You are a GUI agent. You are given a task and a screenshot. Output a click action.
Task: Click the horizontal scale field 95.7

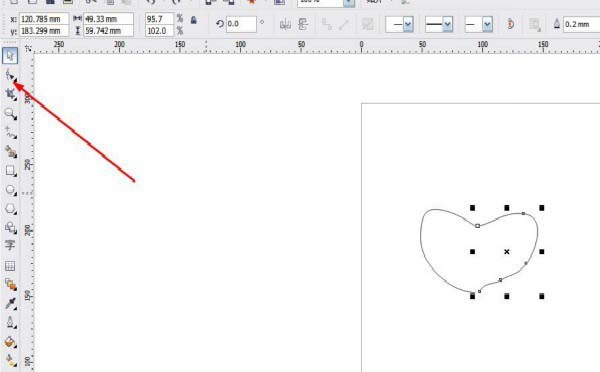tap(160, 19)
